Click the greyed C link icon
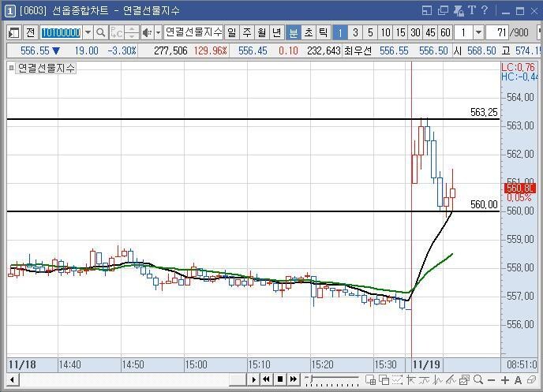 click(117, 33)
